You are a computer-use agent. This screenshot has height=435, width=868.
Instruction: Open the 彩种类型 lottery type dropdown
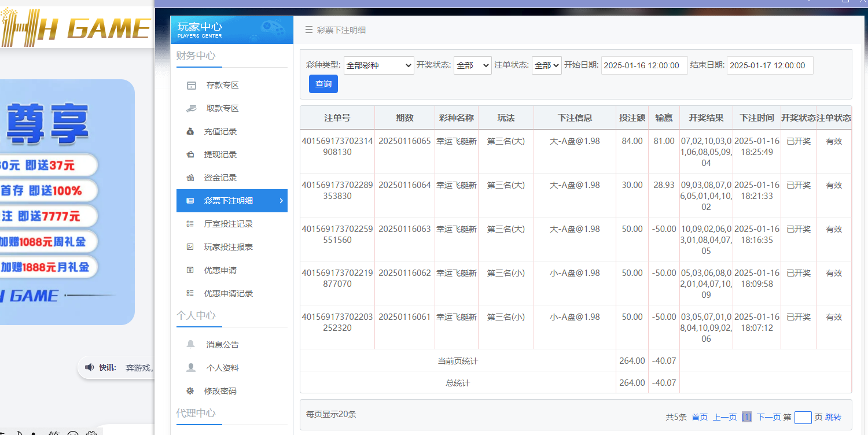[x=378, y=65]
